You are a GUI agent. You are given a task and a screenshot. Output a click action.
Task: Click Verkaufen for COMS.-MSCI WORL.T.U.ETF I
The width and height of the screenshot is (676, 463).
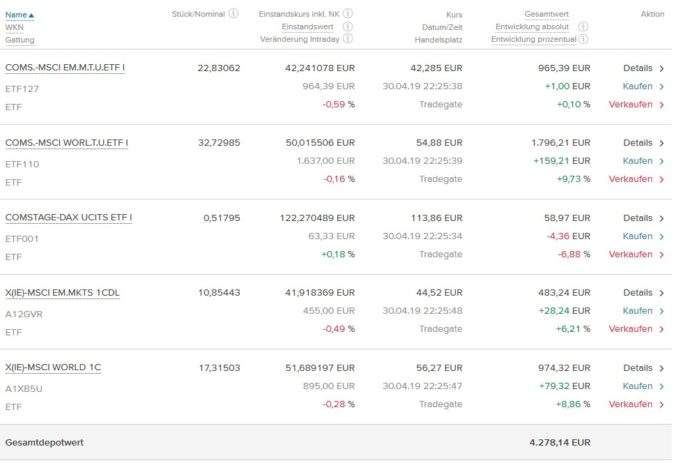point(636,179)
